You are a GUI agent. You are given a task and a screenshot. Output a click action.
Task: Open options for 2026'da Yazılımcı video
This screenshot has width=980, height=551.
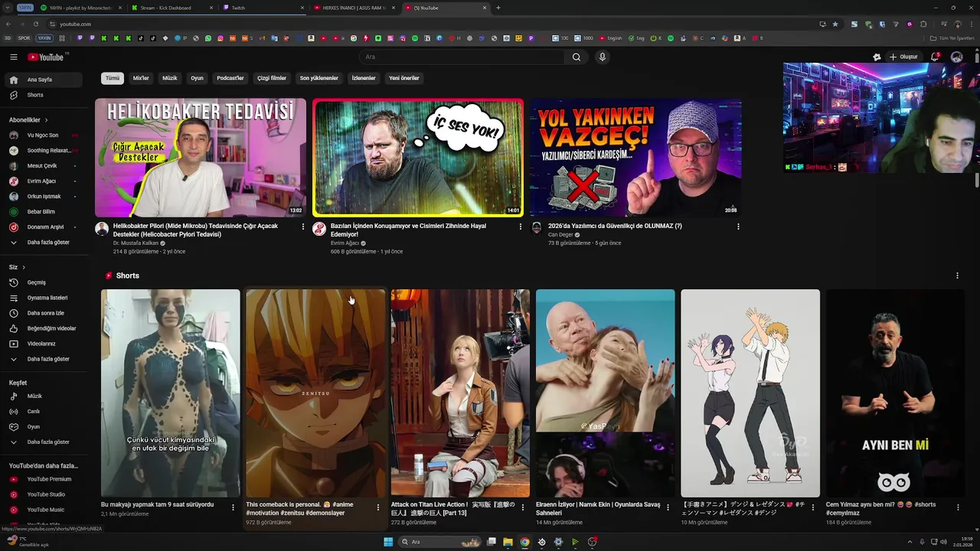tap(738, 227)
